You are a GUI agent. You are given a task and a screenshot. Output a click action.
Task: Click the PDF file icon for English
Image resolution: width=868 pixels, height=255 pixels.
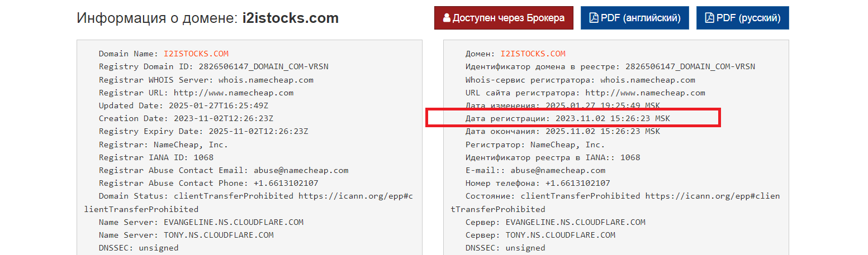click(x=595, y=18)
